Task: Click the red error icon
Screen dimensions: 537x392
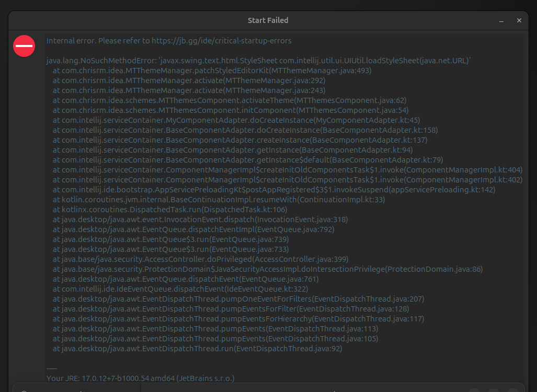Action: (x=24, y=46)
